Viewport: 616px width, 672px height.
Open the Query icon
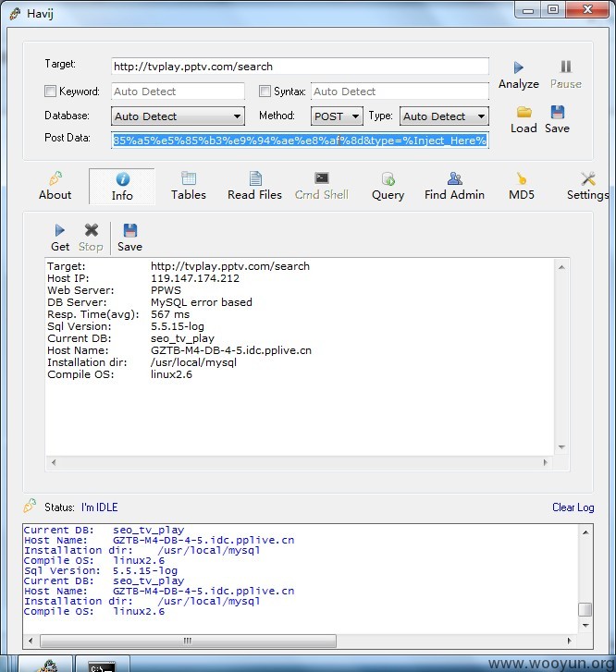click(x=388, y=178)
